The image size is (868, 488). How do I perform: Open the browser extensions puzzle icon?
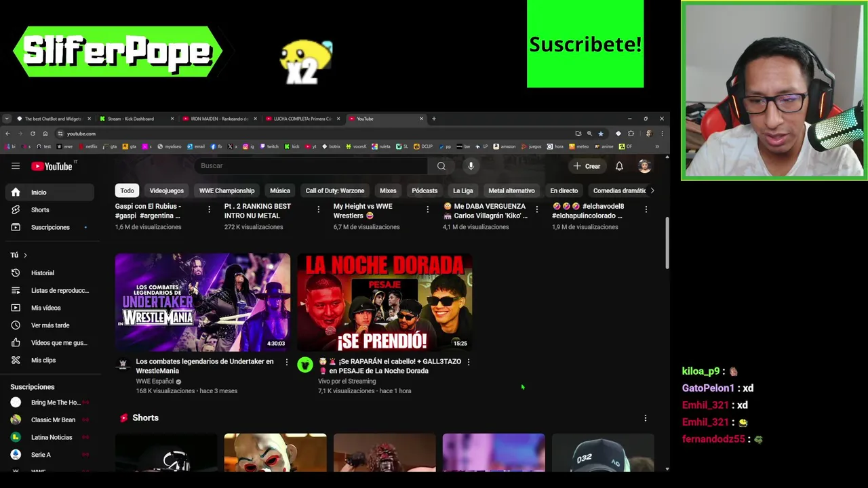631,134
